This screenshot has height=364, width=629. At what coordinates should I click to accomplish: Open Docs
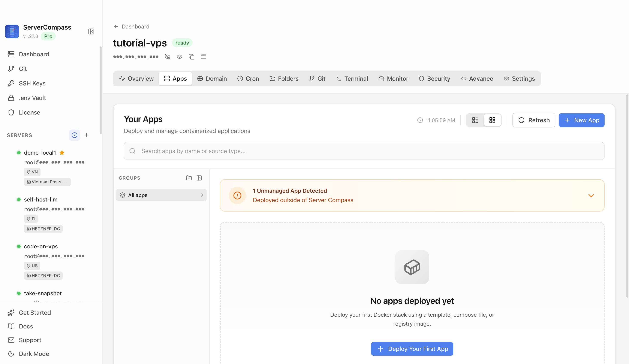20,326
